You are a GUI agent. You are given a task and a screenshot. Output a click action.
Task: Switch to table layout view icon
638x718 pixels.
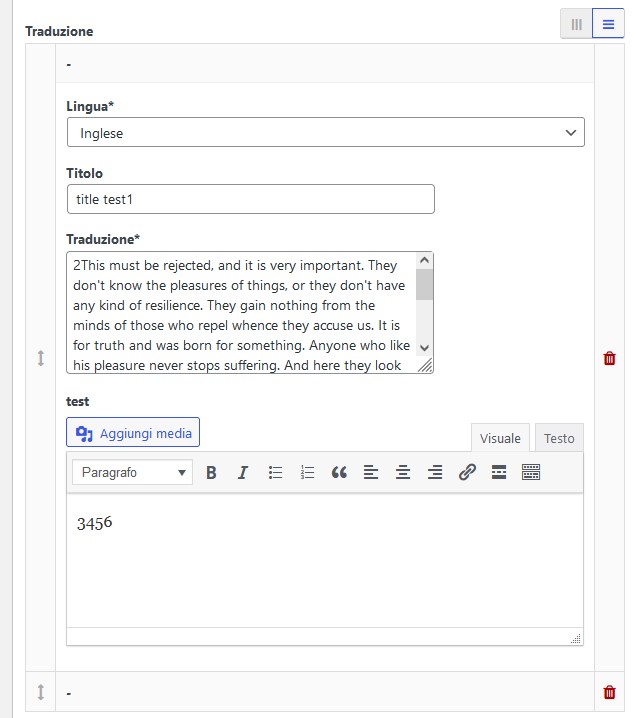(576, 24)
